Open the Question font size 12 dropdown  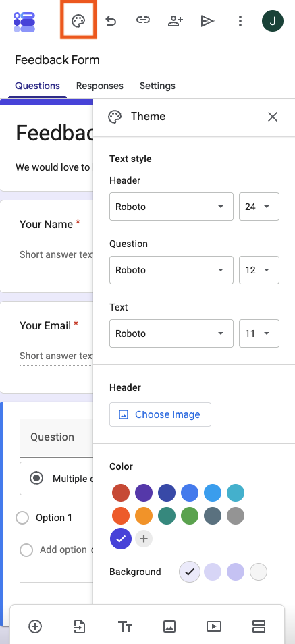259,270
